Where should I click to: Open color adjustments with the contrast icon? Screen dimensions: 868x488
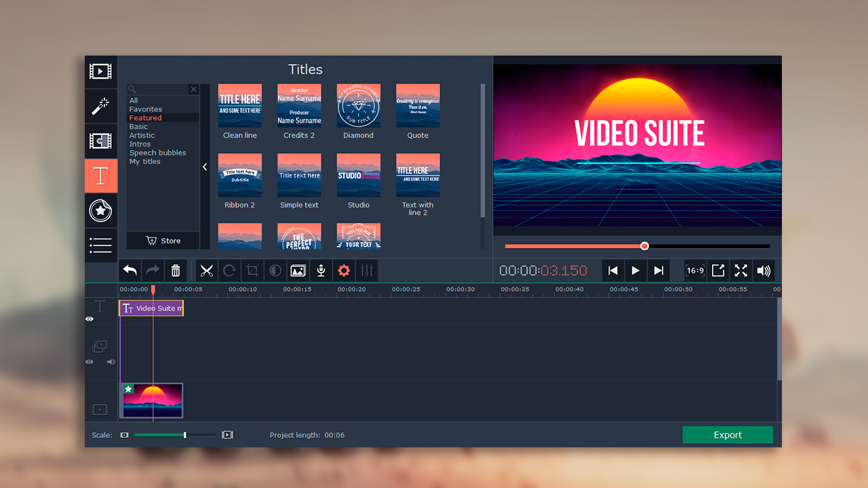click(x=275, y=270)
